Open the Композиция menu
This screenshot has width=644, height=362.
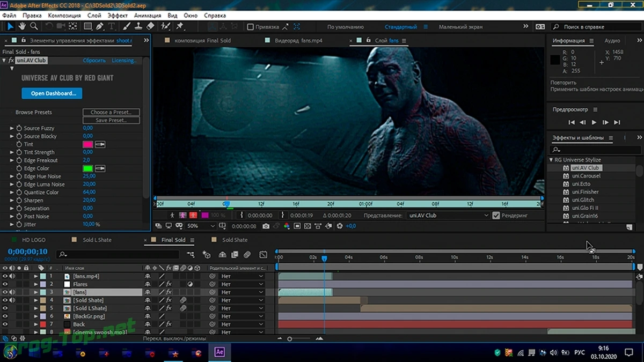coord(64,16)
